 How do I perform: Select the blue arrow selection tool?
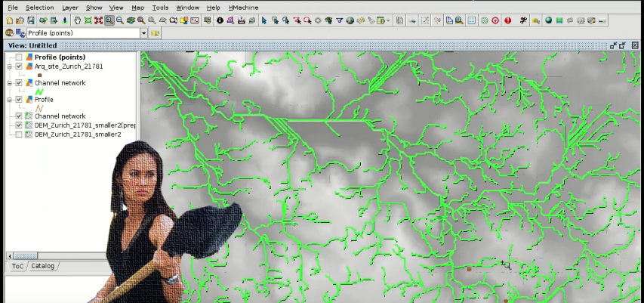[x=264, y=20]
